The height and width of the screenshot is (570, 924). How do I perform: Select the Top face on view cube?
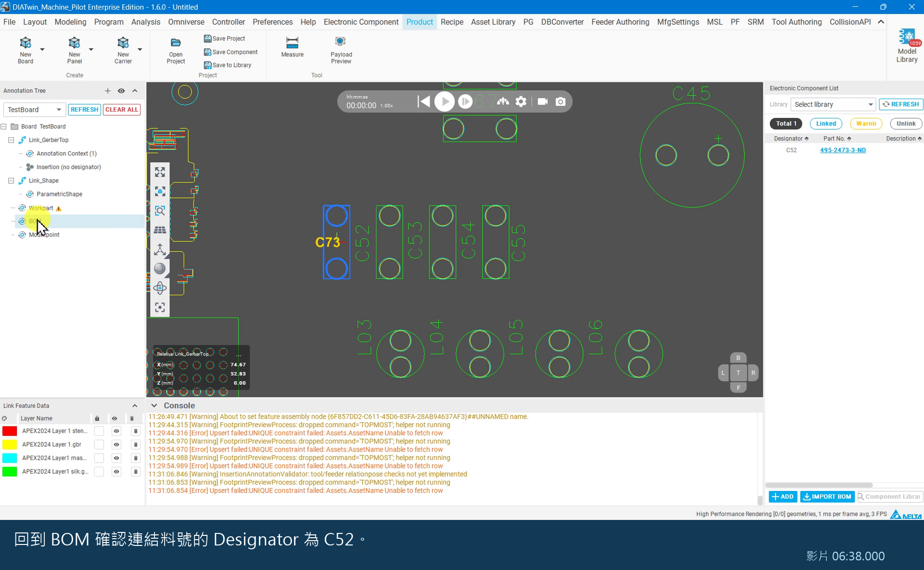tap(738, 373)
